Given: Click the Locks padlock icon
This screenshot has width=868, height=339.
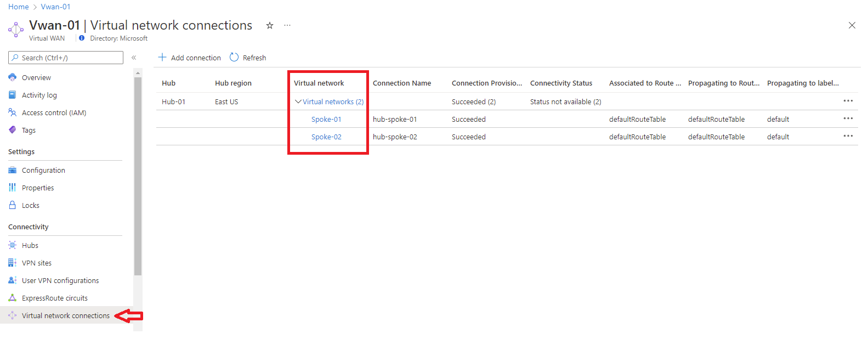Looking at the screenshot, I should click(13, 205).
